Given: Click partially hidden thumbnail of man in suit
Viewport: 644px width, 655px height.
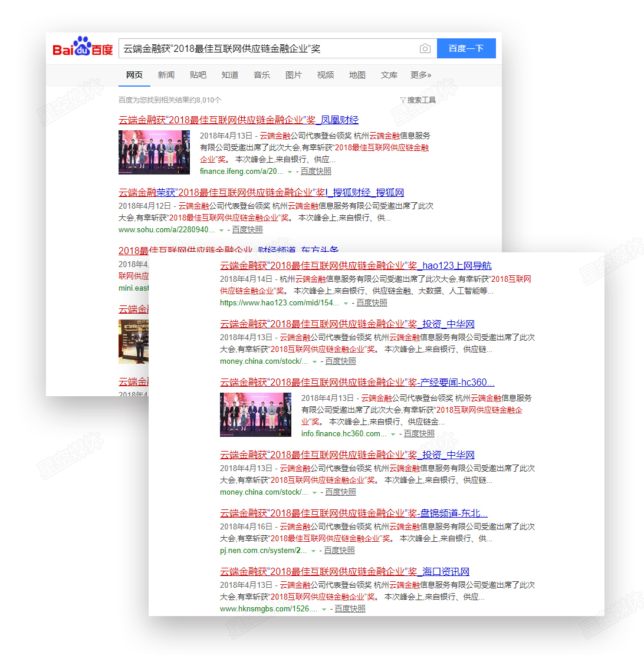Looking at the screenshot, I should [134, 341].
